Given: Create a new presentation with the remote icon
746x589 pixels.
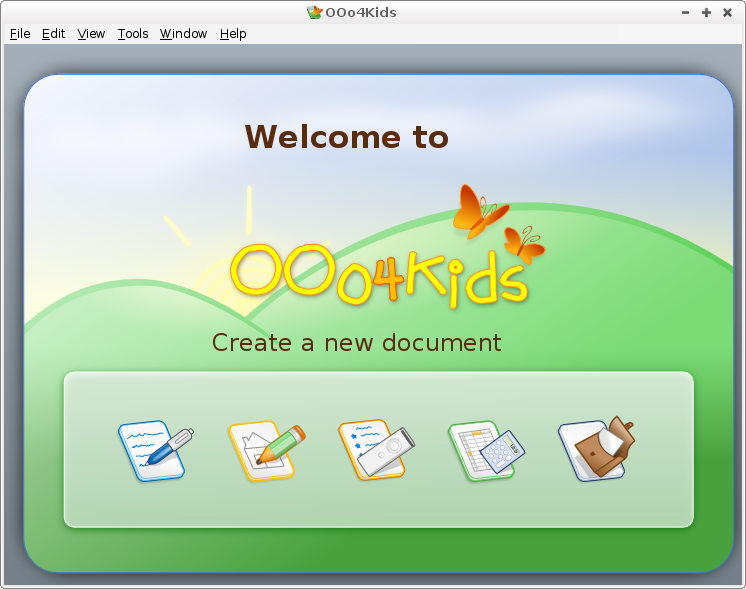Looking at the screenshot, I should tap(376, 450).
